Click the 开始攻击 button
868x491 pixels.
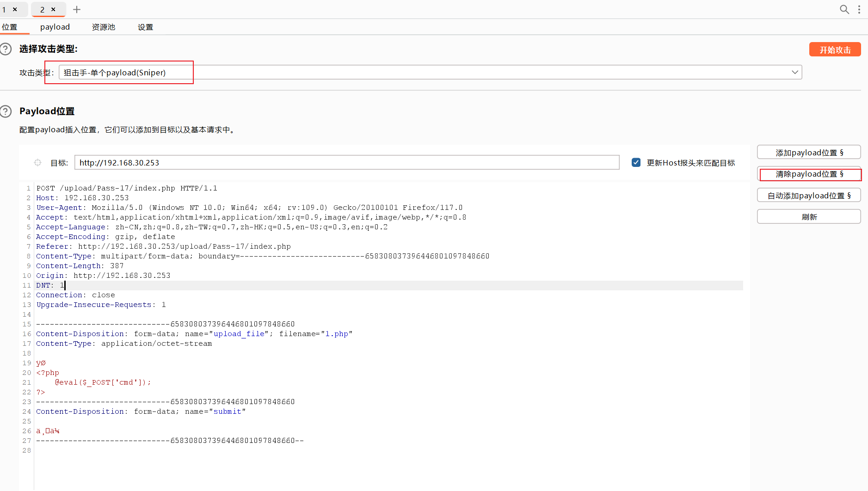click(x=835, y=49)
